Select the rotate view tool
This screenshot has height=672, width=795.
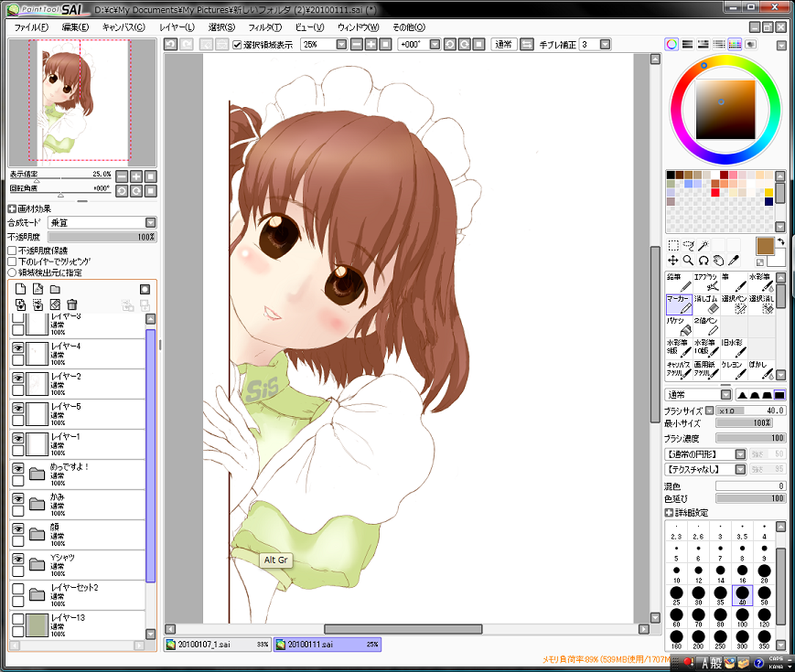point(704,261)
